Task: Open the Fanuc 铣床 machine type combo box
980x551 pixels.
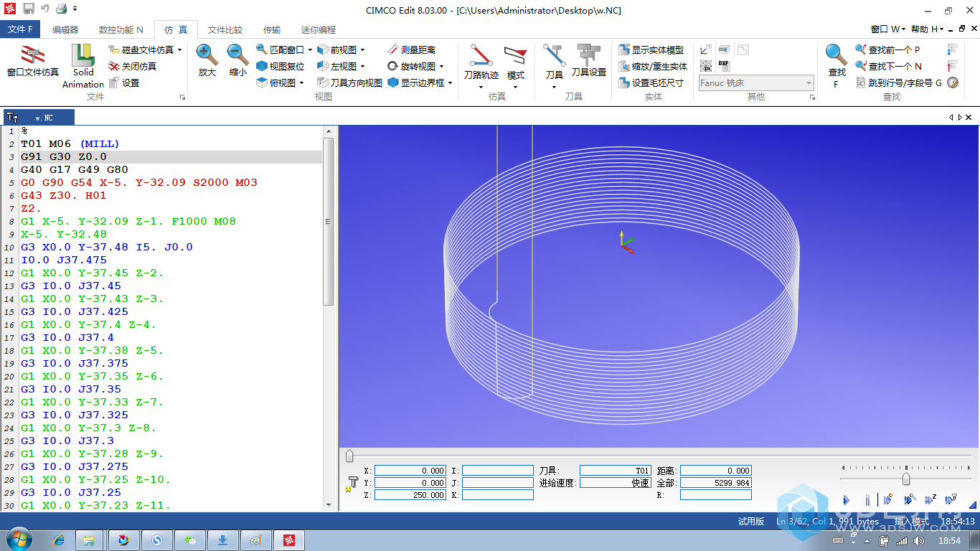Action: click(x=756, y=83)
